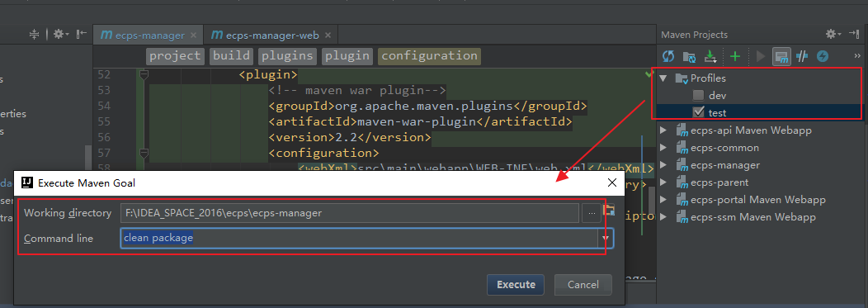Select ecps-parent in Maven Projects tree
Screen dimensions: 868x308
[719, 182]
